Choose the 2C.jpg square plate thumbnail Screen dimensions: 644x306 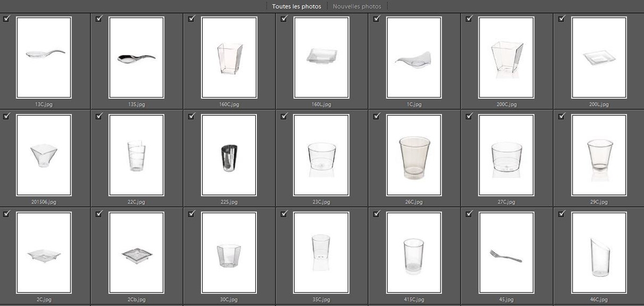click(x=44, y=252)
